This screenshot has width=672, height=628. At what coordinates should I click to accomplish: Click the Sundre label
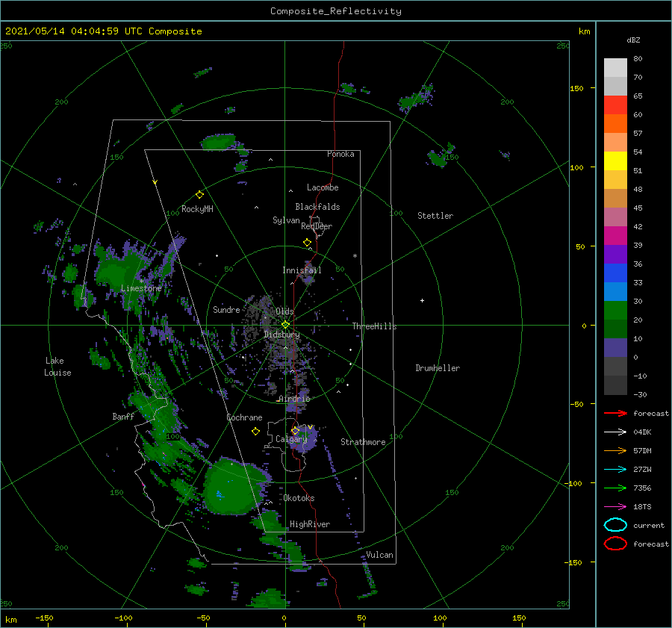pyautogui.click(x=226, y=309)
